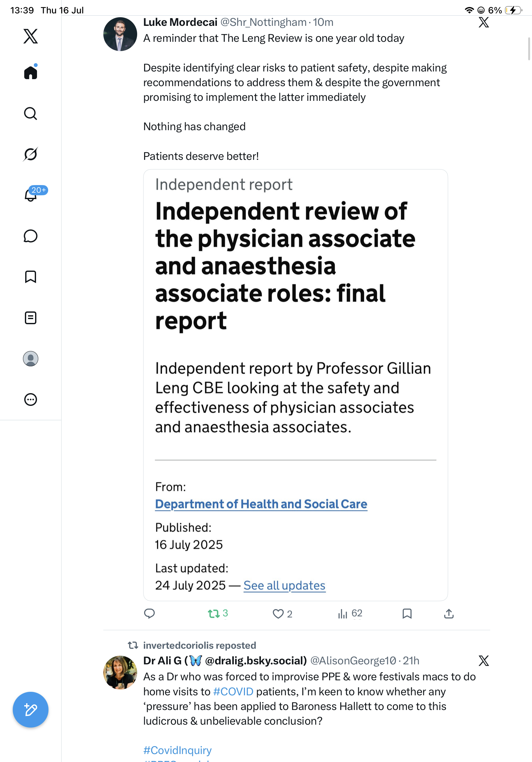
Task: Open Bookmarks in the sidebar
Action: [x=31, y=277]
